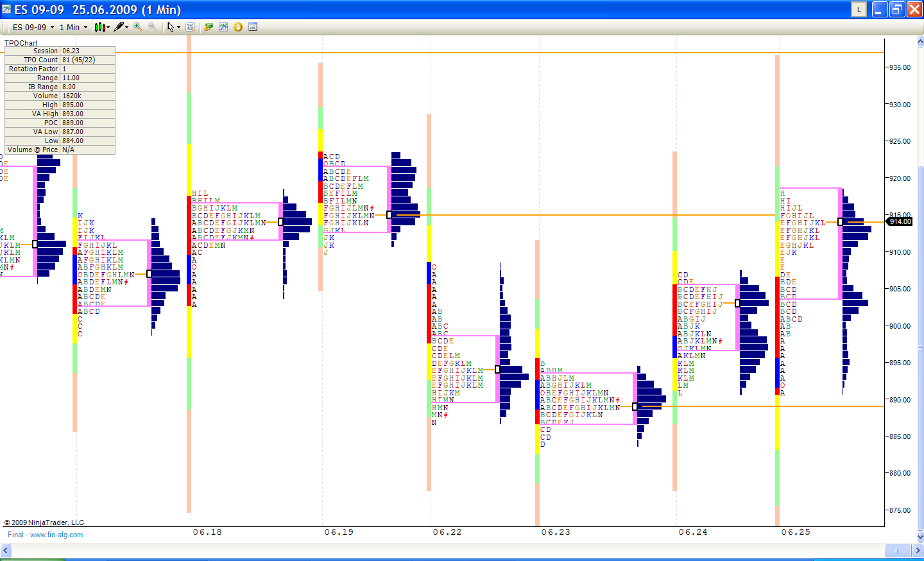This screenshot has width=924, height=561.
Task: Select the cursor pointer tool
Action: pos(170,27)
